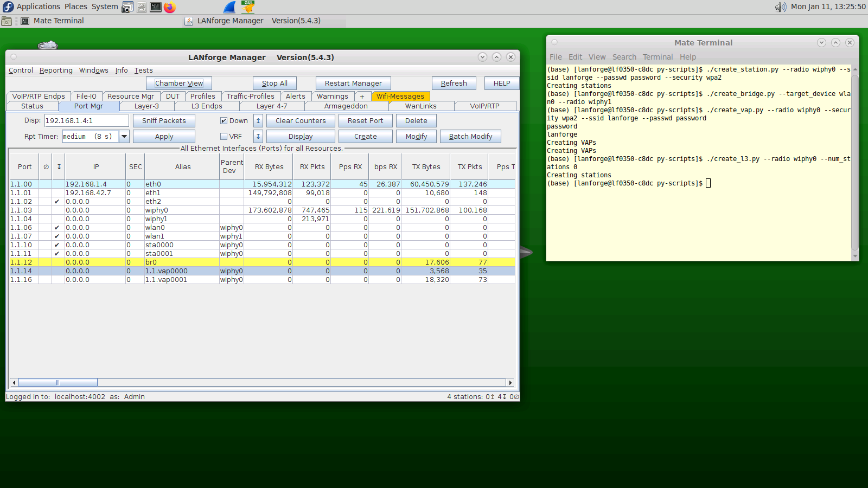Launch the LANforge GUI anvil icon

[248, 7]
